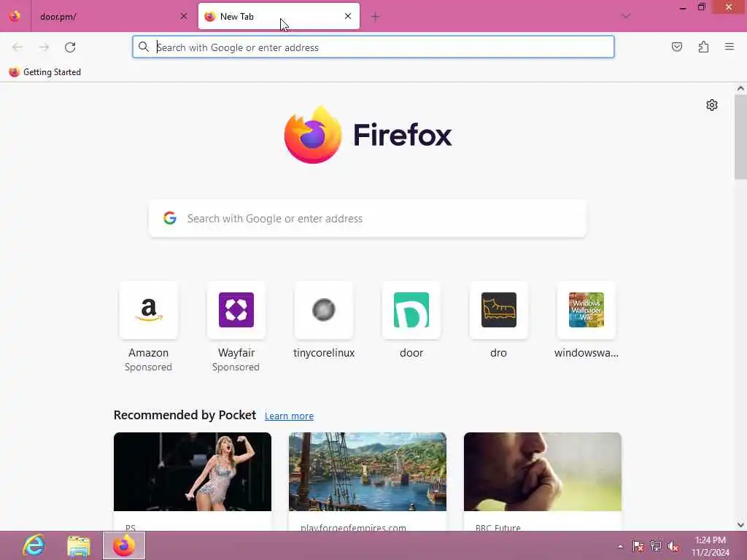Open the Action Center flag icon
The width and height of the screenshot is (747, 560).
[638, 545]
